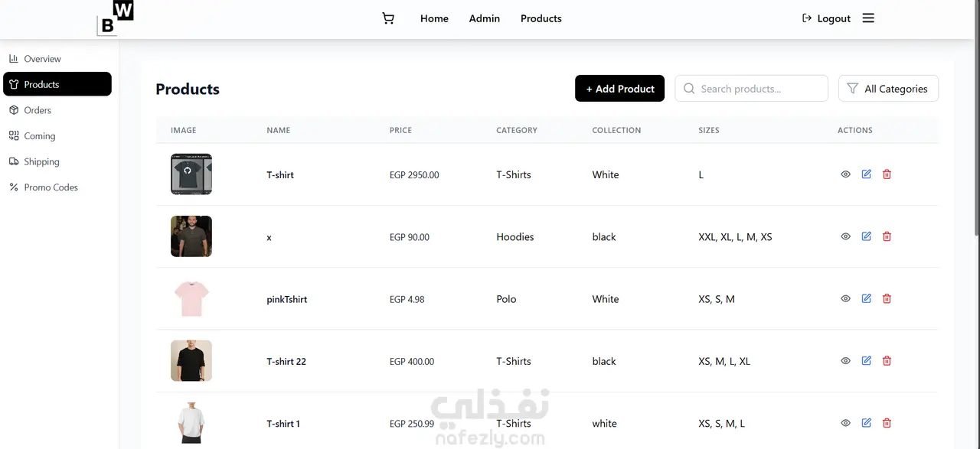Open the Shipping sidebar section
The image size is (980, 449).
coord(41,161)
